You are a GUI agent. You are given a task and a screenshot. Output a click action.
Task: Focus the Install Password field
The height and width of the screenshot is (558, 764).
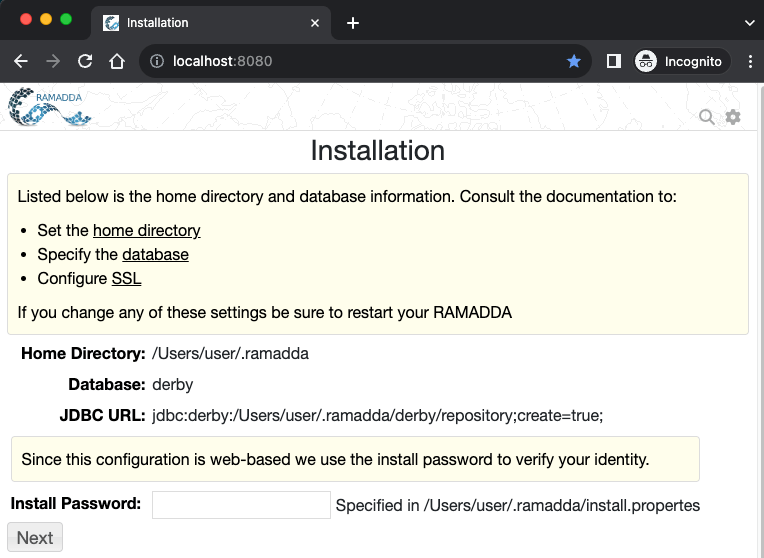(x=241, y=505)
